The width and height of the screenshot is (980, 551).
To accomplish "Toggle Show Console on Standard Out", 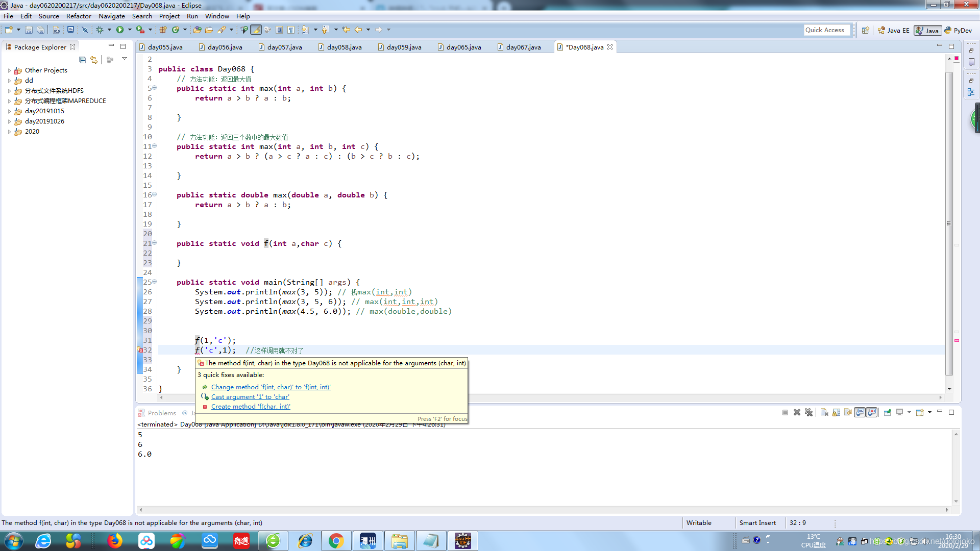I will pos(860,412).
